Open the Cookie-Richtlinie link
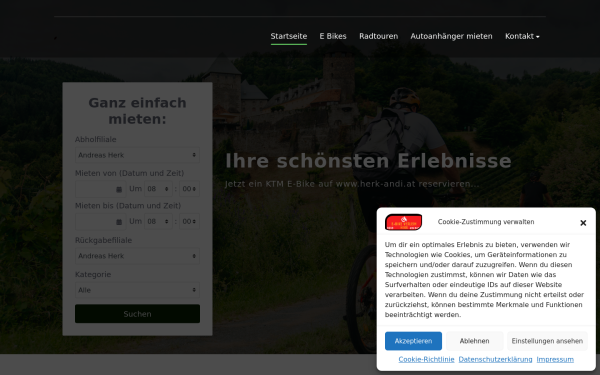The image size is (600, 375). [426, 359]
